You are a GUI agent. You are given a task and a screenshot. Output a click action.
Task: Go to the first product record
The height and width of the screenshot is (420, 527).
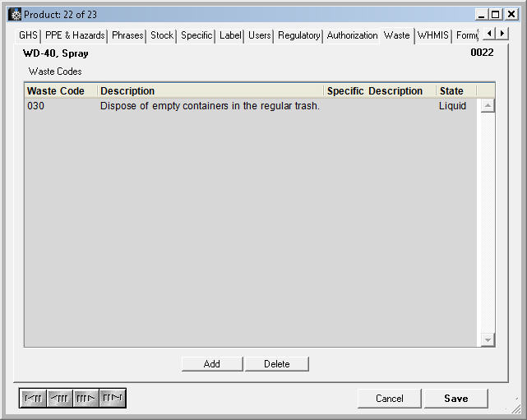click(x=33, y=399)
